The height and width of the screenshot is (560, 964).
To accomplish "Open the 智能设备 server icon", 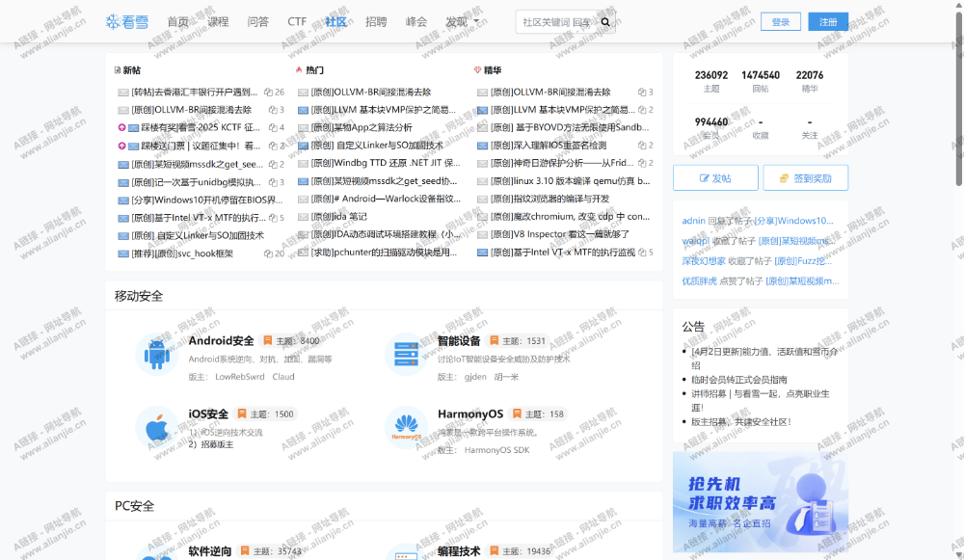I will click(x=406, y=354).
